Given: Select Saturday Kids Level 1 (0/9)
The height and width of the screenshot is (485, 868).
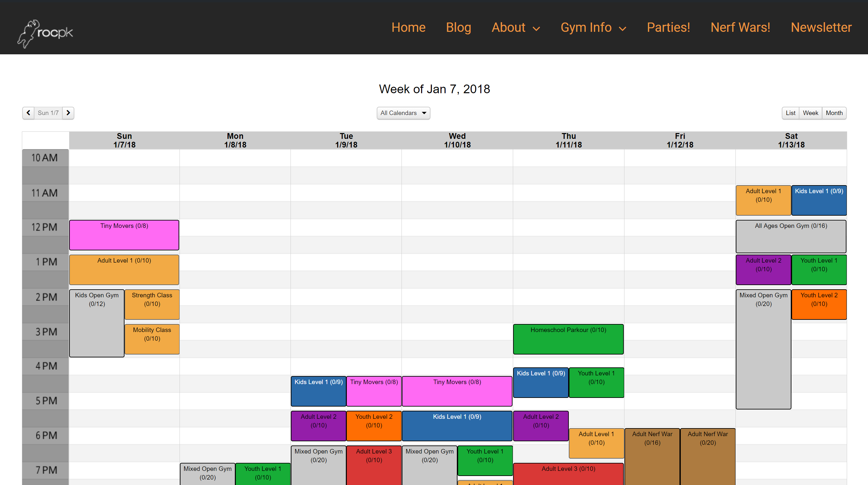Looking at the screenshot, I should pyautogui.click(x=819, y=200).
